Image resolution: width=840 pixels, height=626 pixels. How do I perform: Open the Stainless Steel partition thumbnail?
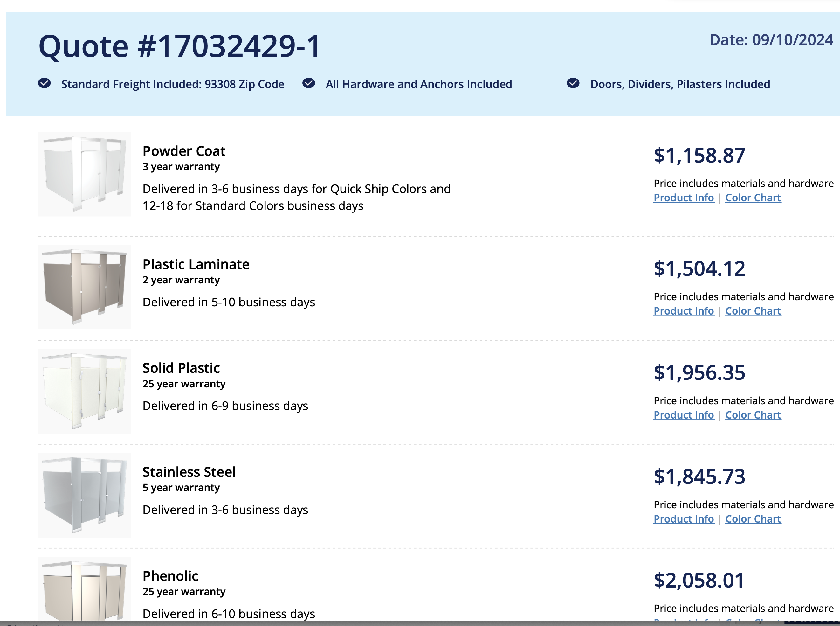[85, 495]
